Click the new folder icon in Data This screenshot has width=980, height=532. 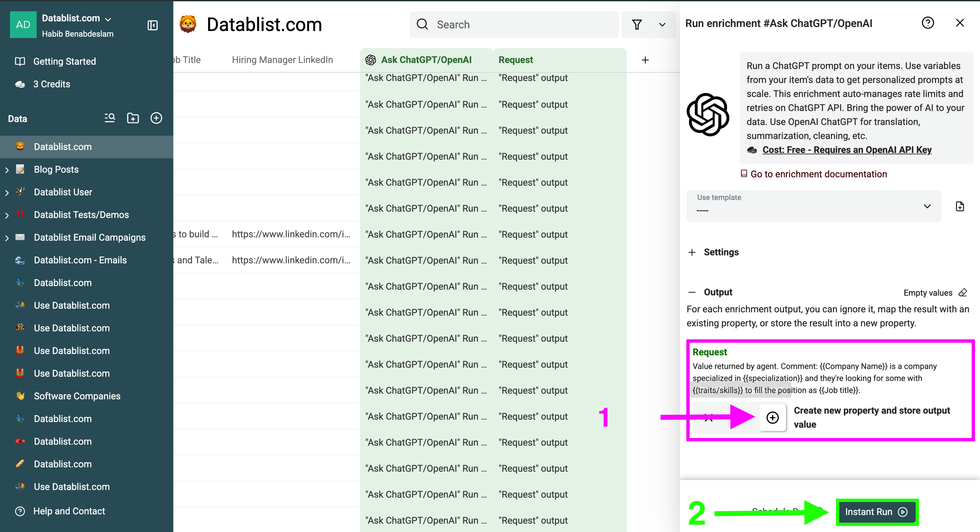[133, 118]
